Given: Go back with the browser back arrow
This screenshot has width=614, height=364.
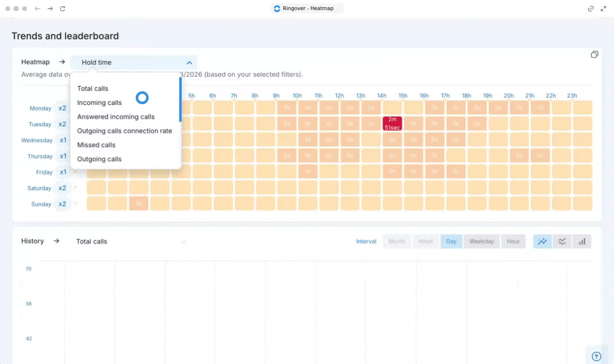Looking at the screenshot, I should 38,9.
